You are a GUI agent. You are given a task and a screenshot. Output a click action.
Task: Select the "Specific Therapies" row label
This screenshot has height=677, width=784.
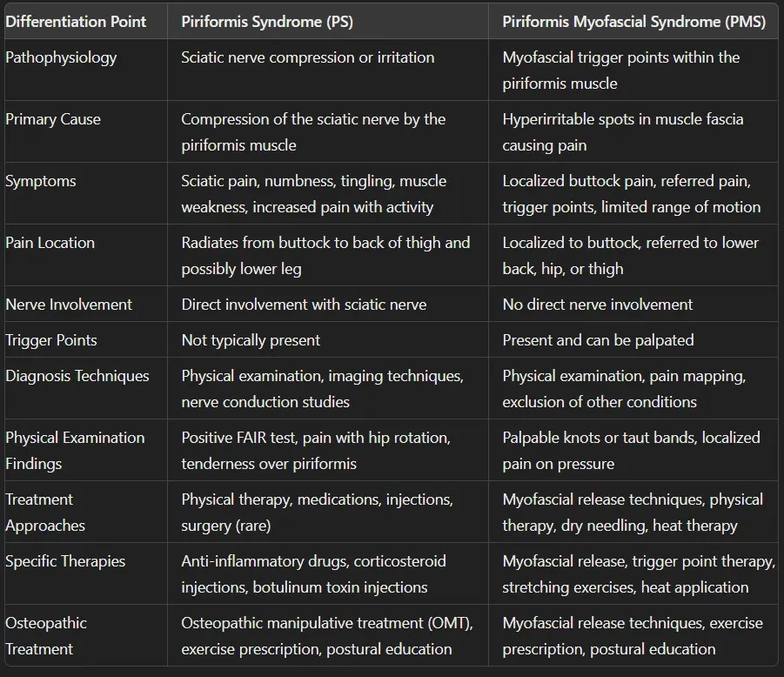pyautogui.click(x=65, y=561)
